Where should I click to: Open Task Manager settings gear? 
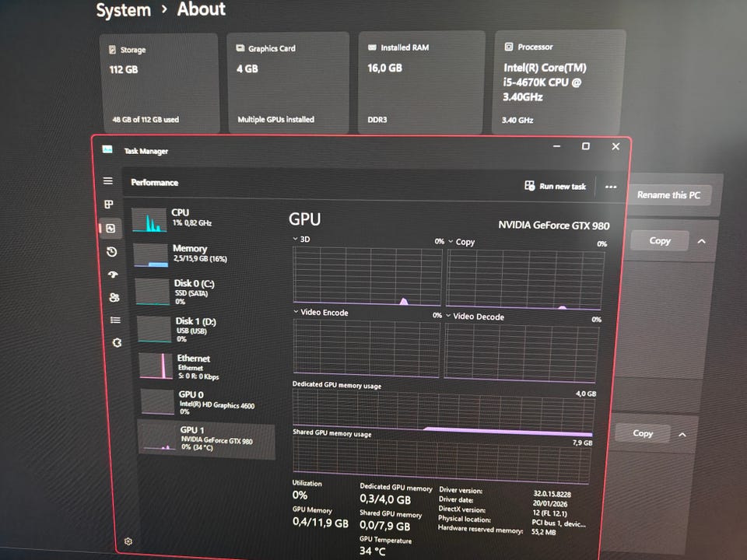pyautogui.click(x=128, y=541)
